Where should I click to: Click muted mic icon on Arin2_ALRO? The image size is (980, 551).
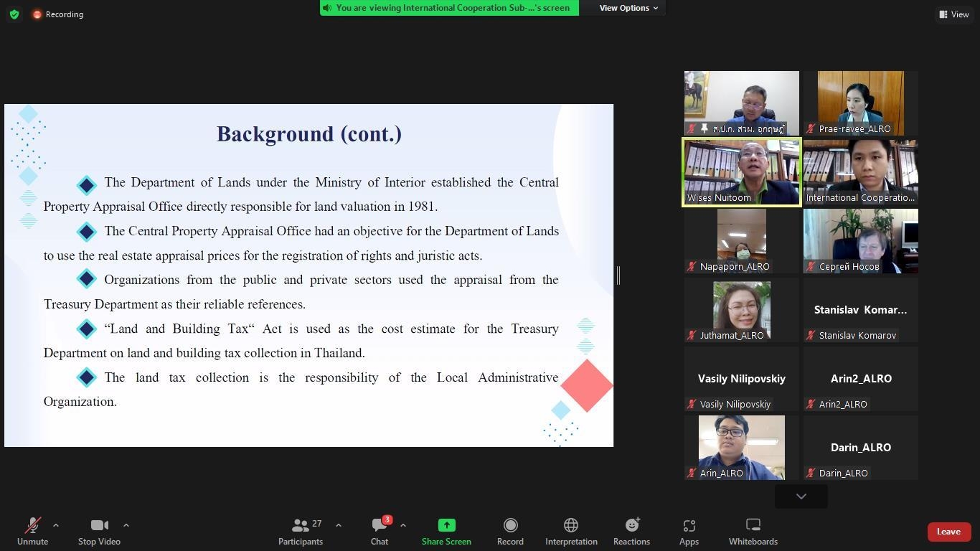pos(811,405)
